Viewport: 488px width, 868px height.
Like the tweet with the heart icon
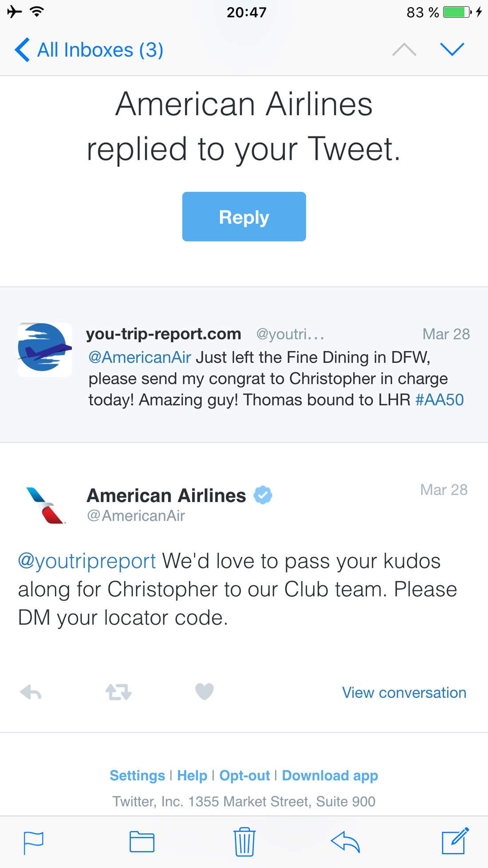tap(205, 691)
